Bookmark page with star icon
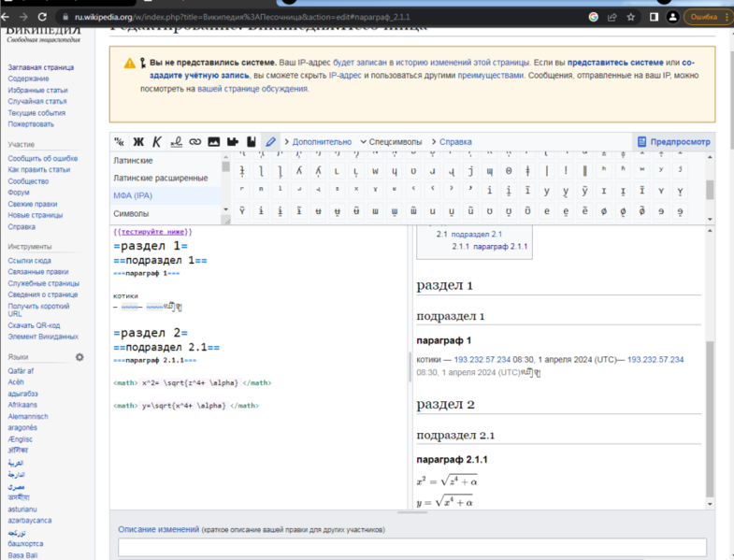 tap(630, 17)
